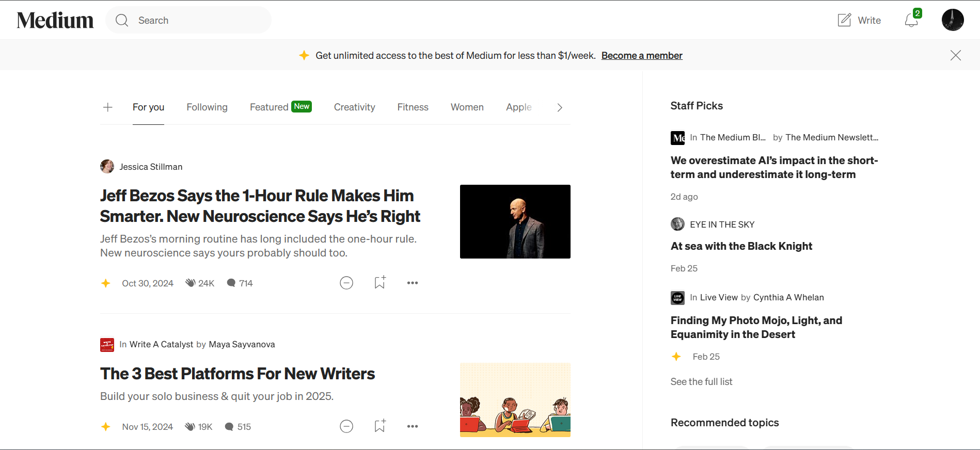Follow the Become a member link
This screenshot has height=450, width=980.
click(x=642, y=55)
